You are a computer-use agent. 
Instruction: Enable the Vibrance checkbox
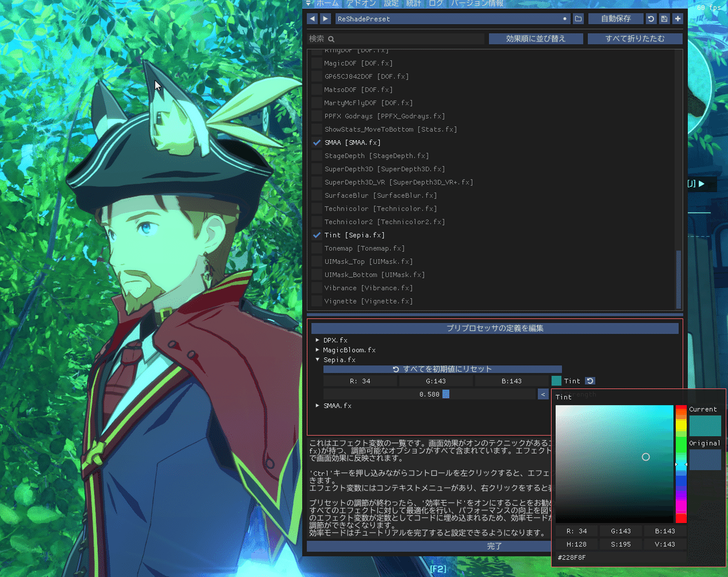click(x=317, y=288)
